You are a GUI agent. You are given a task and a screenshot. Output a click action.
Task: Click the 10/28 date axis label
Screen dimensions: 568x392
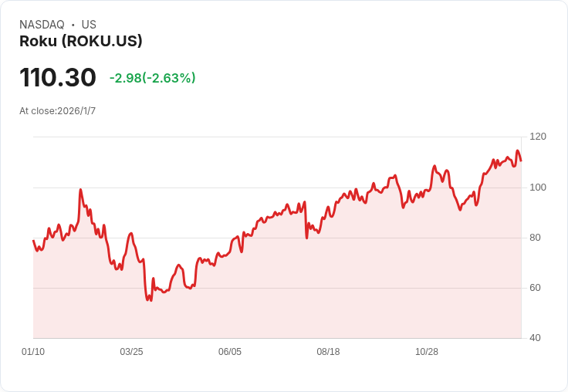pos(427,352)
